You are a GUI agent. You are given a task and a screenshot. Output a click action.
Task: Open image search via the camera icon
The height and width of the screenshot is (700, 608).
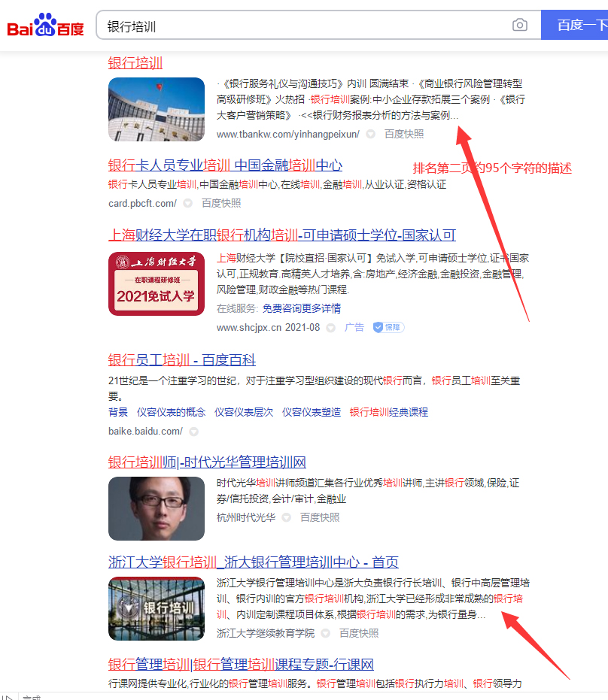[x=519, y=24]
